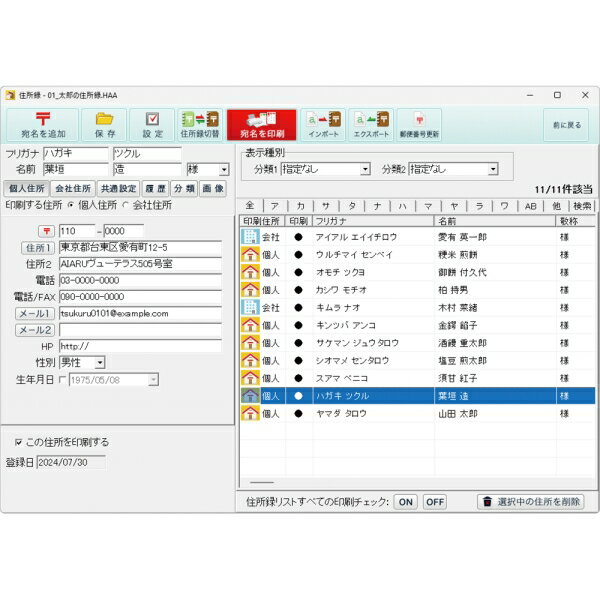The image size is (600, 600).
Task: Open 設定 from the toolbar
Action: 152,119
